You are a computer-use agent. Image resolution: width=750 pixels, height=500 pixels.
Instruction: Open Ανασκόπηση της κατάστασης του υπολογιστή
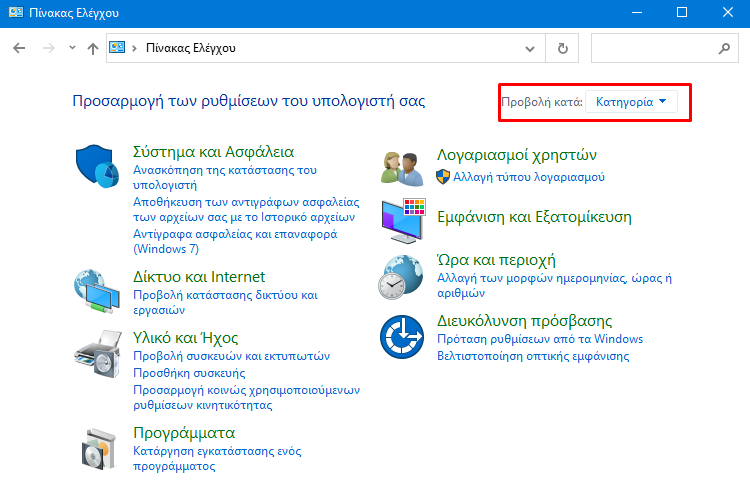[x=225, y=178]
